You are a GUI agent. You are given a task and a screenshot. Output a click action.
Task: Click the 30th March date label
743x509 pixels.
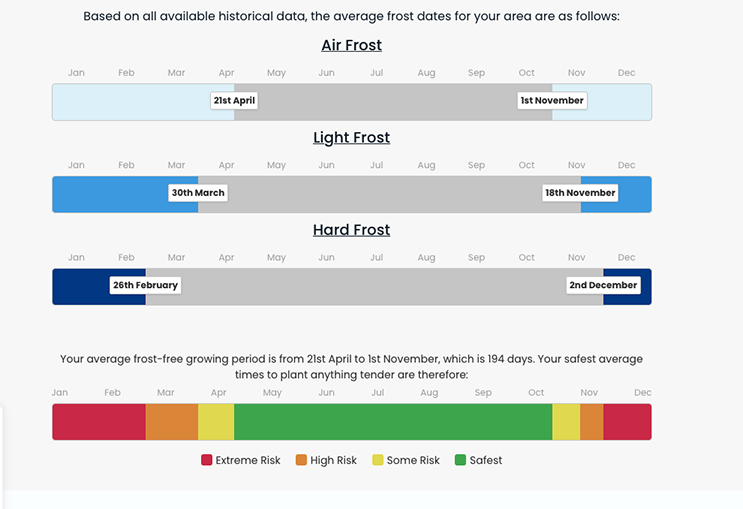point(198,193)
